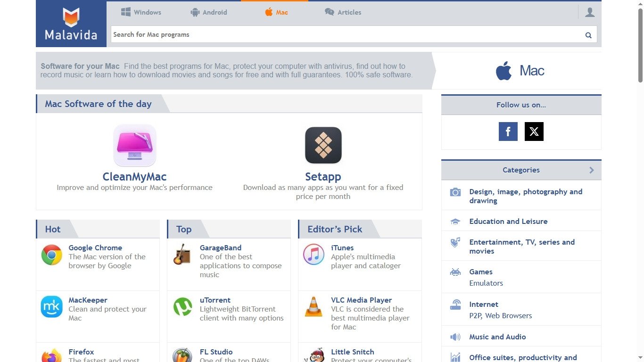Click the Little Snitch icon

[x=314, y=355]
